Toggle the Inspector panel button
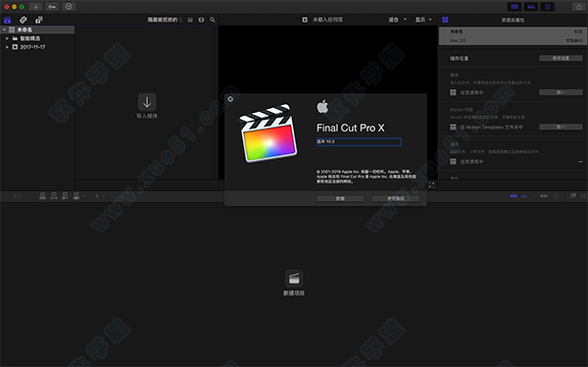Screen dimensions: 588x367 (548, 7)
